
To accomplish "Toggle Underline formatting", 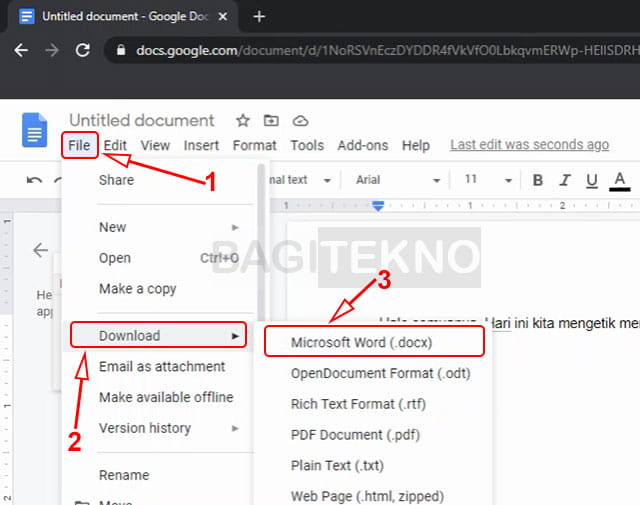I will [x=592, y=180].
